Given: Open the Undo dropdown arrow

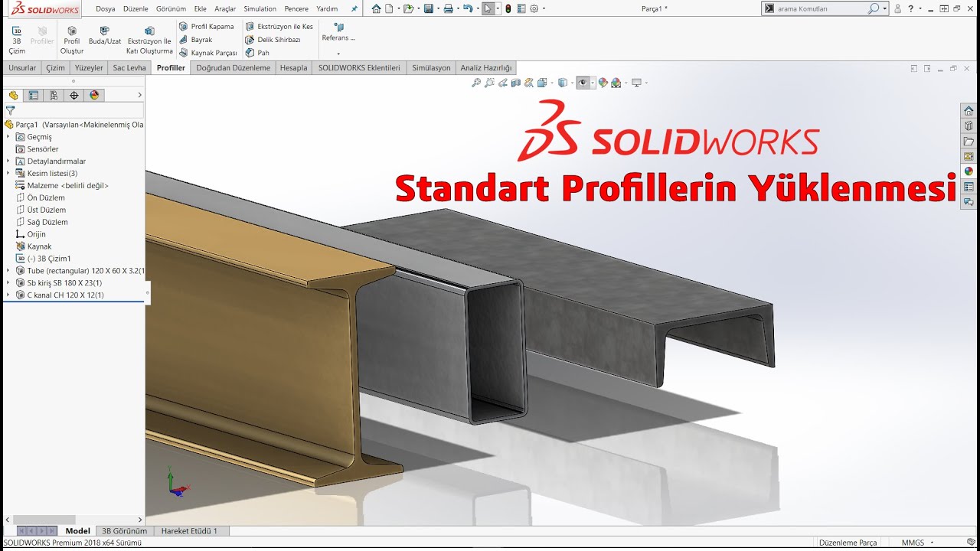Looking at the screenshot, I should click(x=476, y=9).
